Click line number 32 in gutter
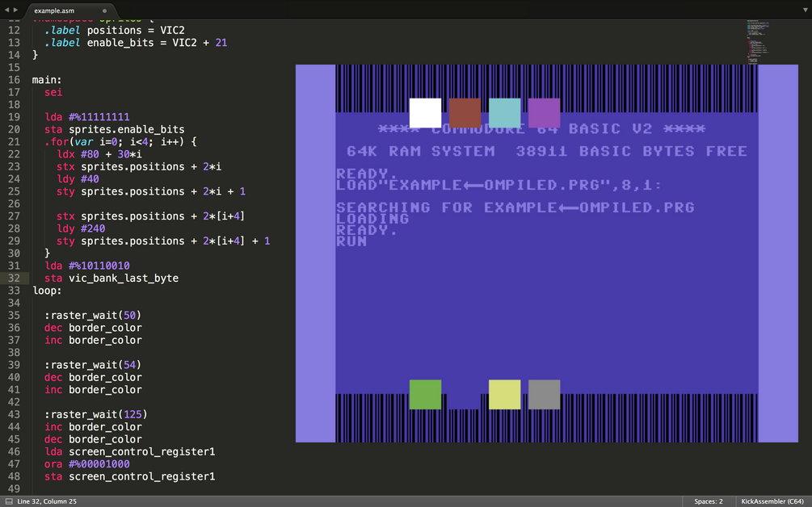Image resolution: width=812 pixels, height=507 pixels. click(x=14, y=279)
